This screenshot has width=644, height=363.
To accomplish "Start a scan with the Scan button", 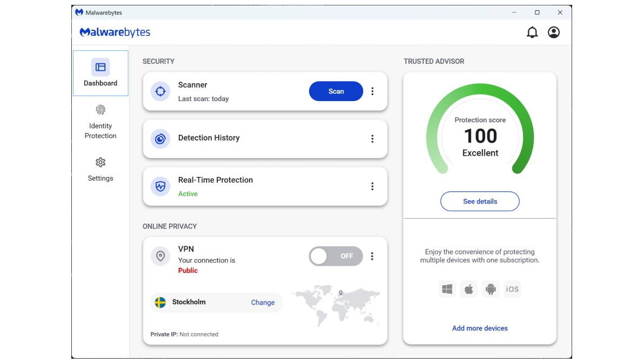I will tap(336, 91).
